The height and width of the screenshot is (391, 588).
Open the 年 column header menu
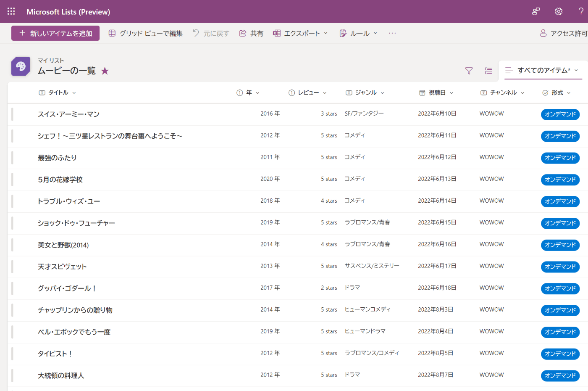(248, 92)
